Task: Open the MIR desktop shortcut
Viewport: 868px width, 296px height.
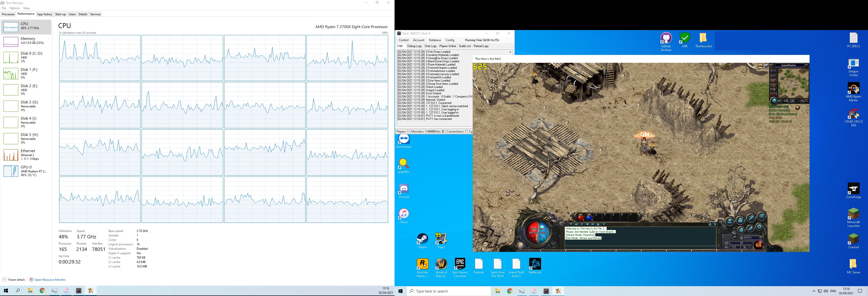Action: [x=685, y=40]
